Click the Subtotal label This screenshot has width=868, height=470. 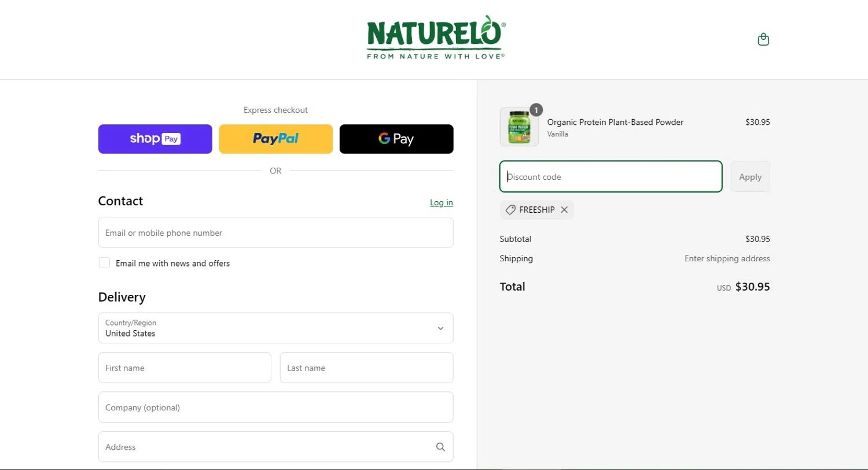(x=516, y=239)
